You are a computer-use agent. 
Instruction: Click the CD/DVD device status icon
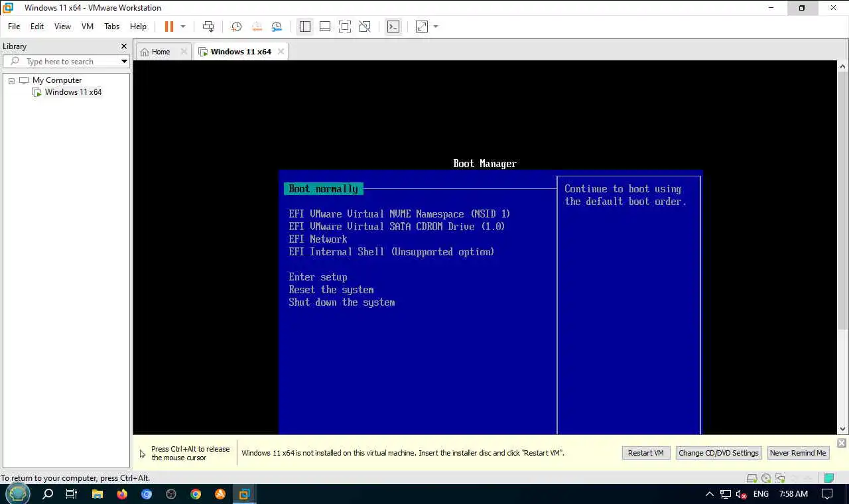[766, 478]
